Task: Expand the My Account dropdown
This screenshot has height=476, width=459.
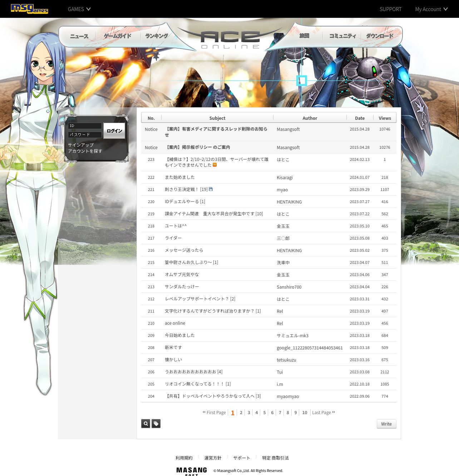Action: pyautogui.click(x=431, y=9)
